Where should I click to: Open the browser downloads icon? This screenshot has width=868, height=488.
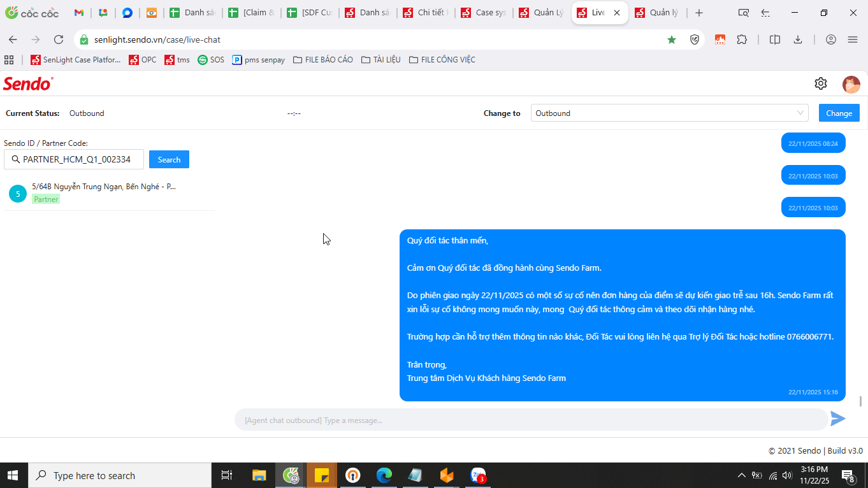tap(797, 39)
